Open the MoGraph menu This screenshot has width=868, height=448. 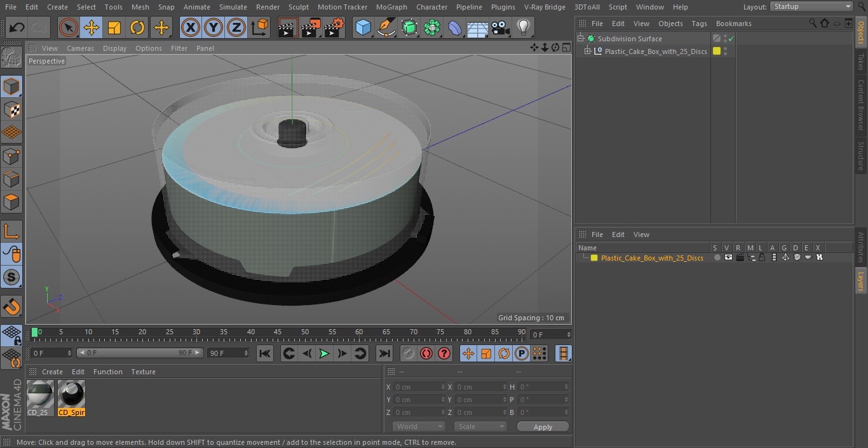(391, 7)
